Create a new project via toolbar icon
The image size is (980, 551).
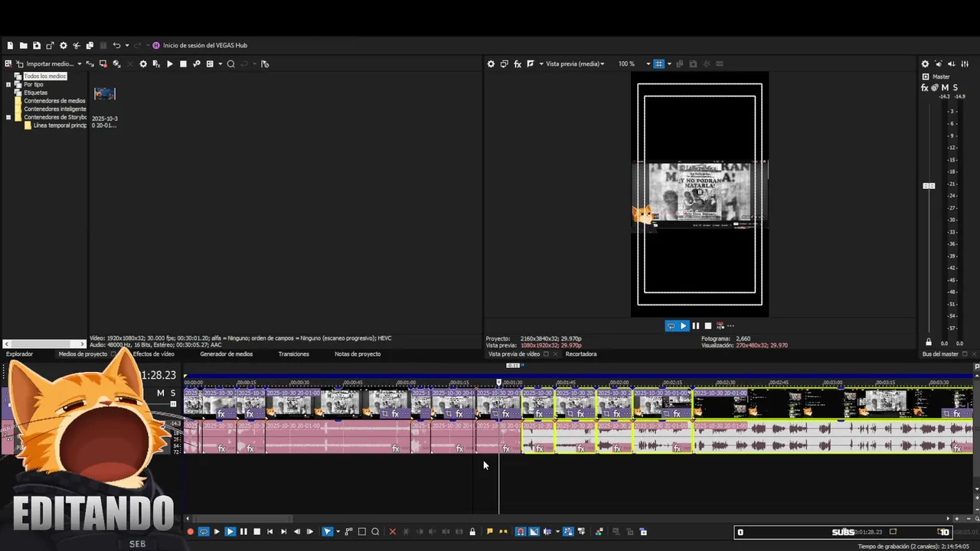tap(10, 45)
